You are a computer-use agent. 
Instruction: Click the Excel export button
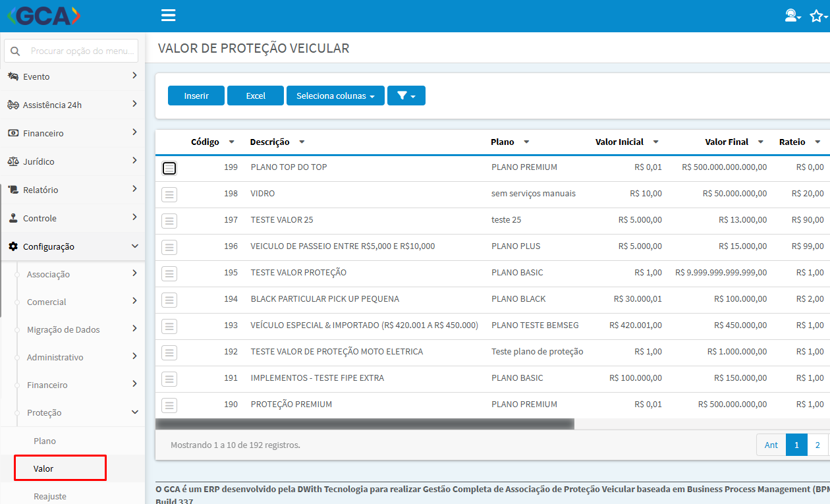(x=256, y=96)
